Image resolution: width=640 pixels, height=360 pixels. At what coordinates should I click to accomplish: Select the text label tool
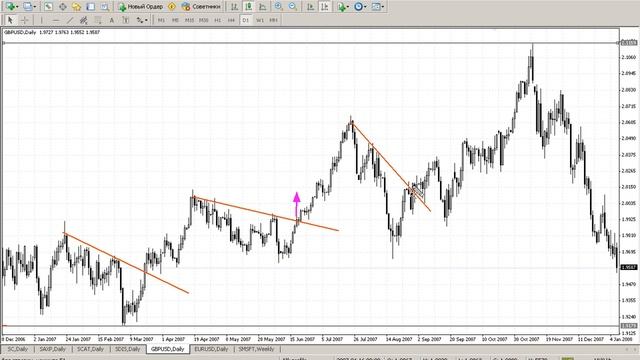click(x=125, y=20)
